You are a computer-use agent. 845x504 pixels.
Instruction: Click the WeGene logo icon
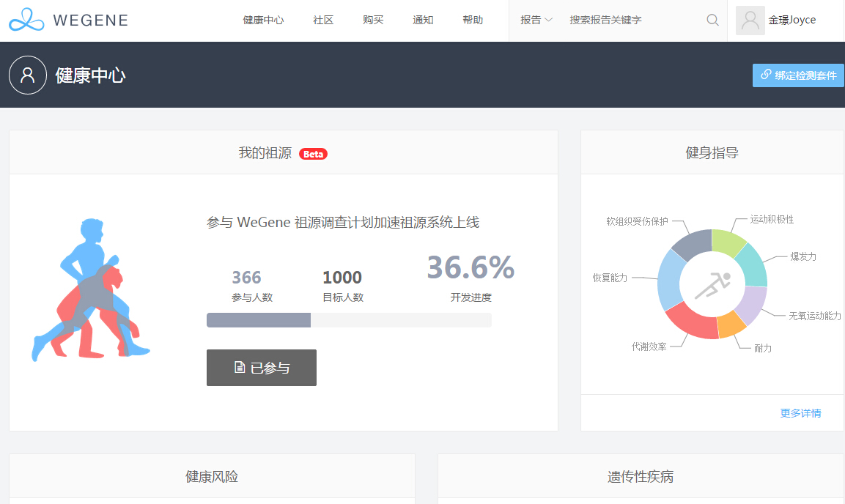click(x=27, y=20)
